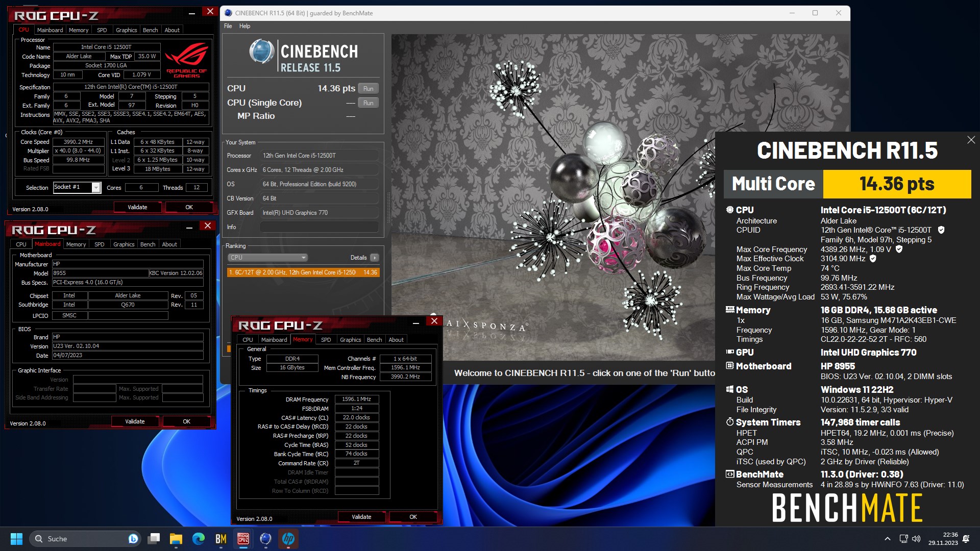The image size is (980, 551).
Task: Click taskbar clock showing 22:36
Action: click(x=943, y=539)
